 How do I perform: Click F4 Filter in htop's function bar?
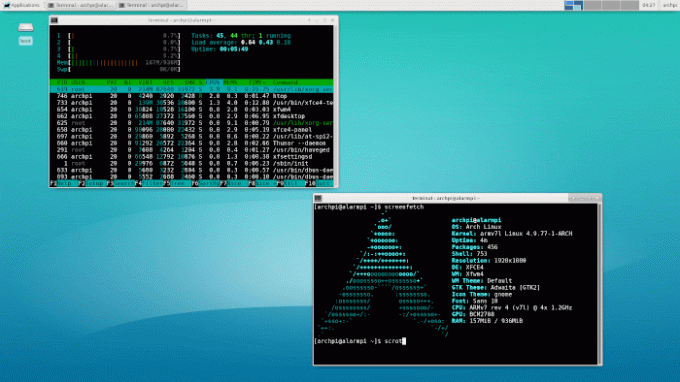click(149, 183)
